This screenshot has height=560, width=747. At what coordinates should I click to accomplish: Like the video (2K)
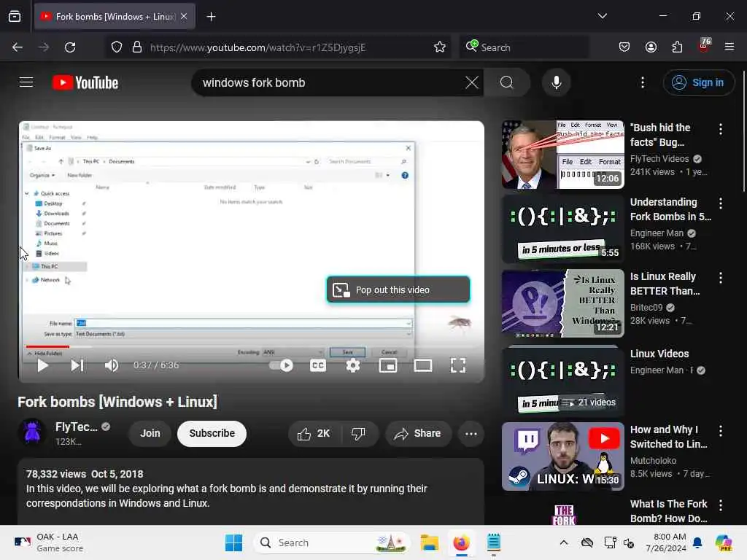[314, 433]
